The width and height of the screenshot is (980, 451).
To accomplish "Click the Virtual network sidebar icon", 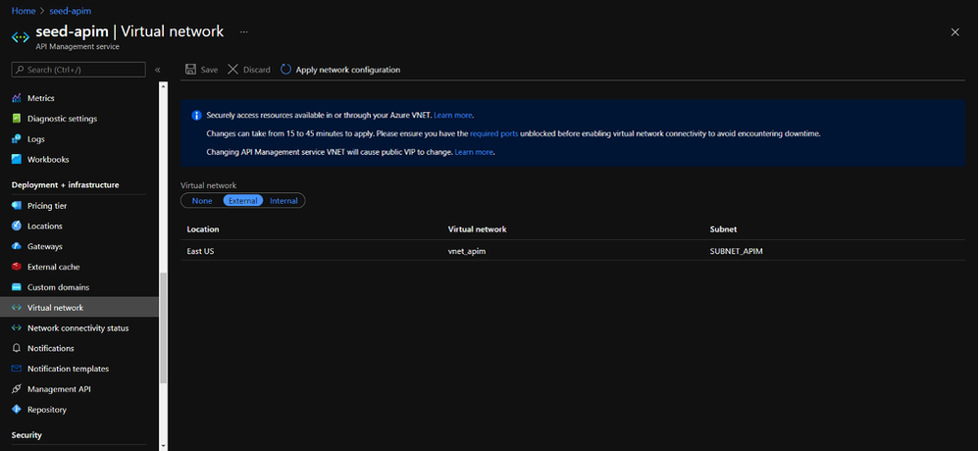I will coord(17,307).
